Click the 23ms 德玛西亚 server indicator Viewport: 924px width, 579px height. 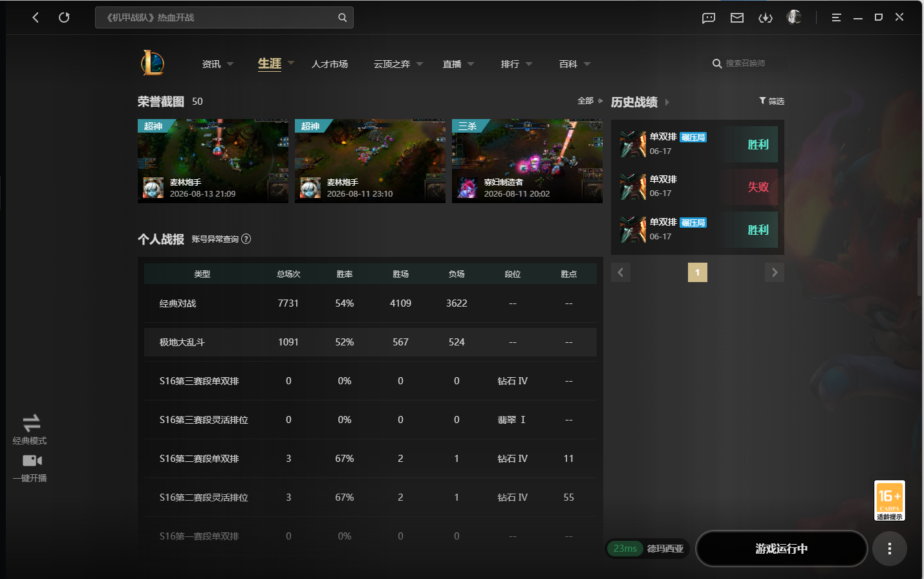click(648, 549)
